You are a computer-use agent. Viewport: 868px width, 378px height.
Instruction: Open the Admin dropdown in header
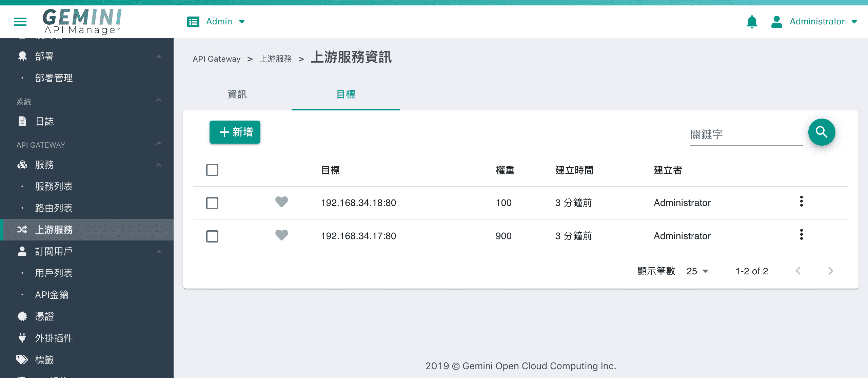tap(216, 22)
